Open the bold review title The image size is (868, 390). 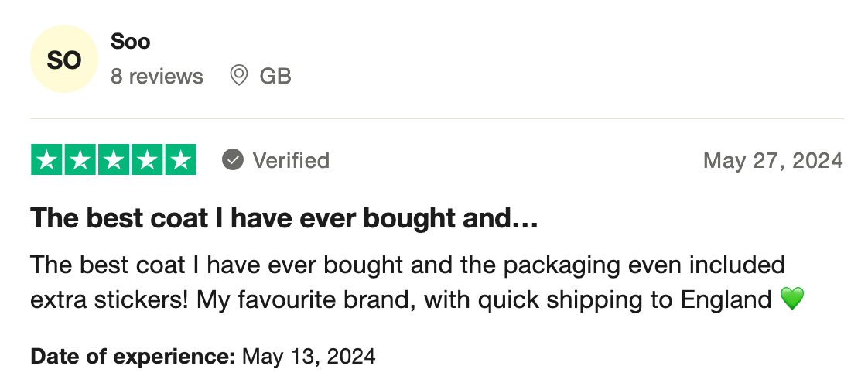(284, 219)
